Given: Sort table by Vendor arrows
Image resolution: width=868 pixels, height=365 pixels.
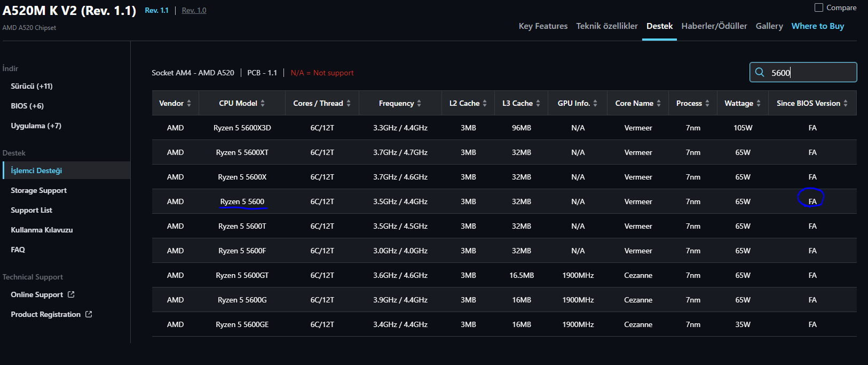Looking at the screenshot, I should coord(189,103).
